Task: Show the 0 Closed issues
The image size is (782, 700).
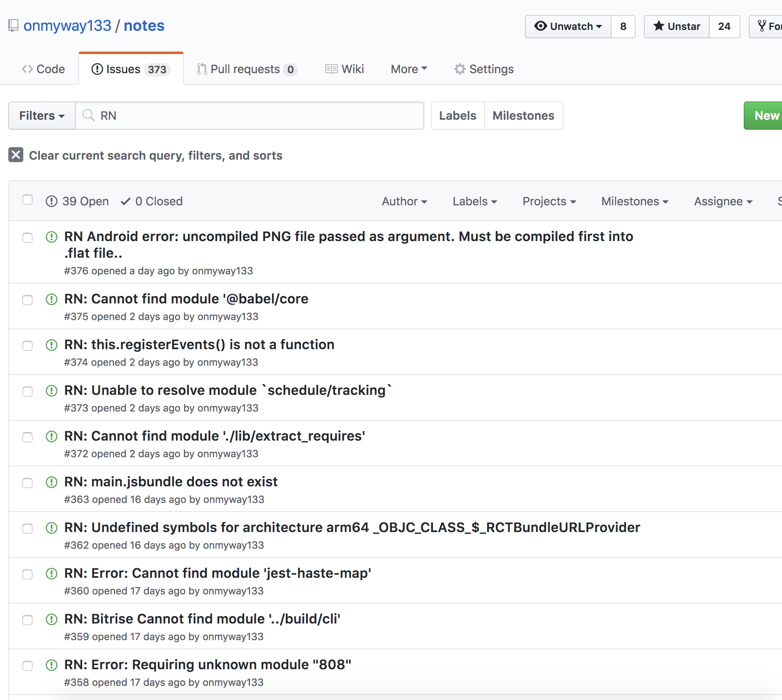Action: click(152, 201)
